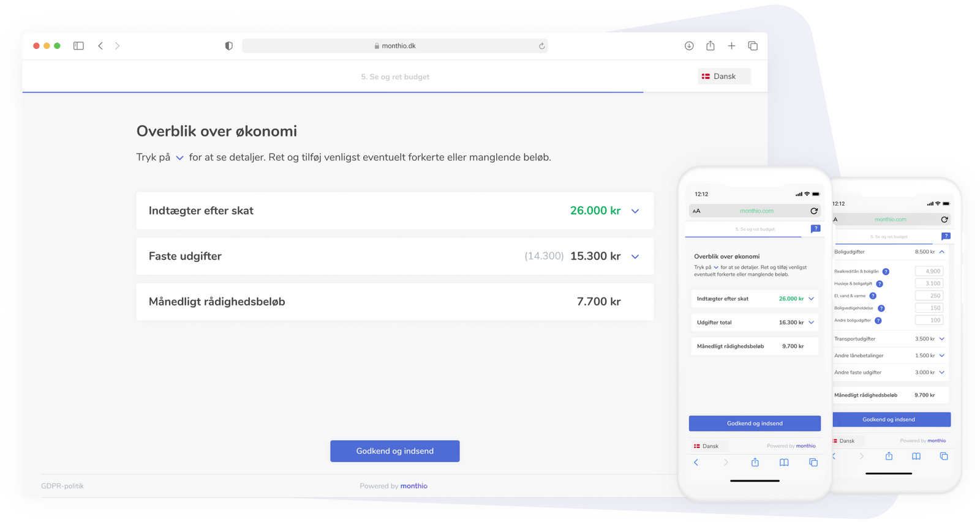Screen dimensions: 980x522
Task: Open the Safari downloads icon
Action: (x=689, y=46)
